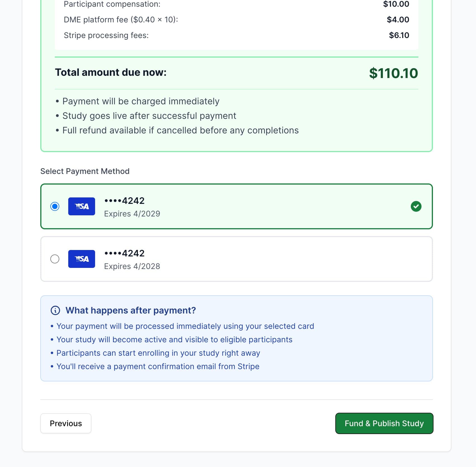Click the payment card row expiring 4/2029
This screenshot has height=467, width=476.
(236, 206)
